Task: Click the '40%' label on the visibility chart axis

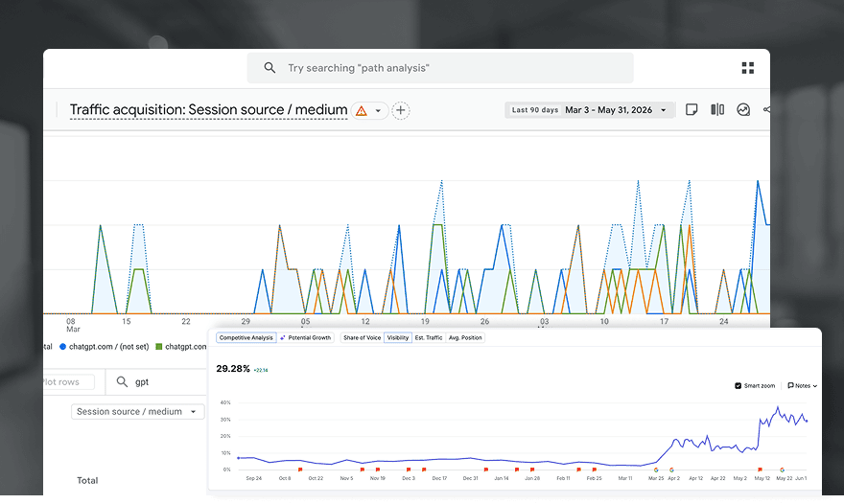Action: click(225, 402)
